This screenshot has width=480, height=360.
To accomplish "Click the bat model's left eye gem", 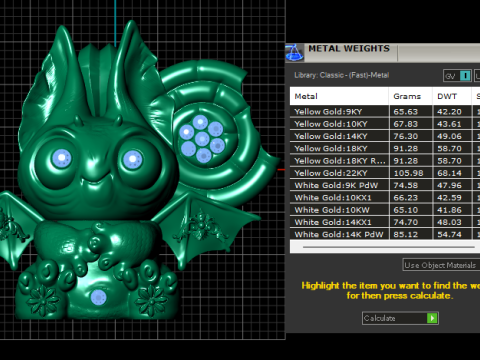I will (62, 158).
